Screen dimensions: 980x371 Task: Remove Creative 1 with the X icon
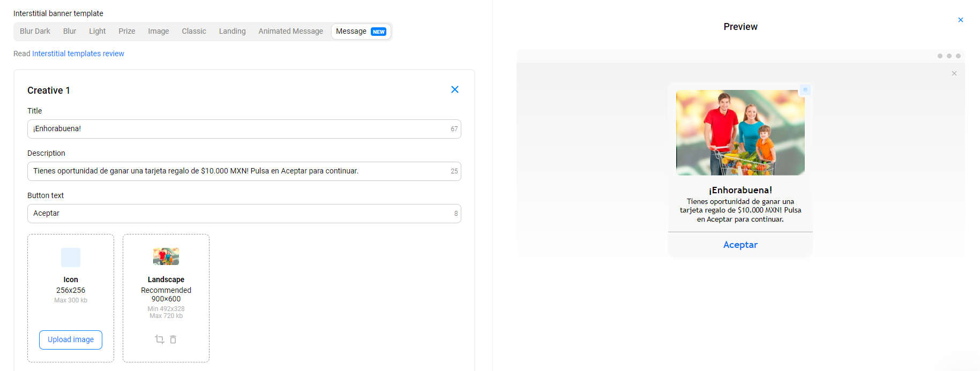point(454,90)
